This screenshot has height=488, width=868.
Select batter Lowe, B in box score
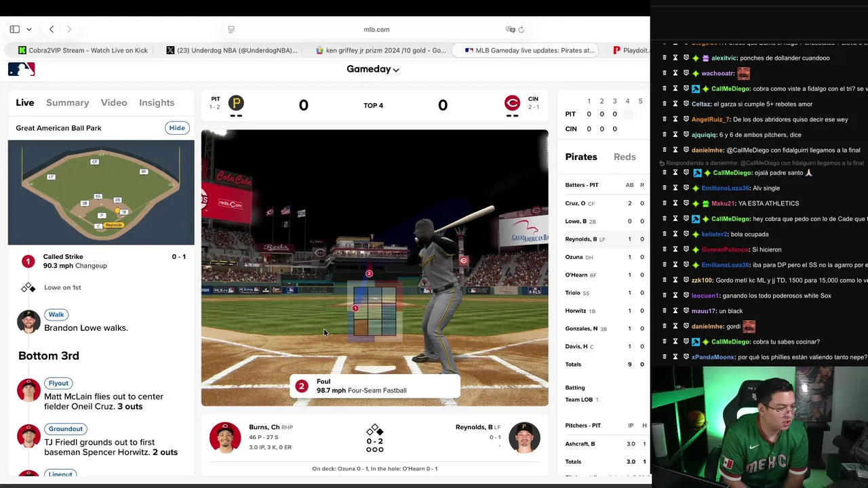pyautogui.click(x=576, y=221)
